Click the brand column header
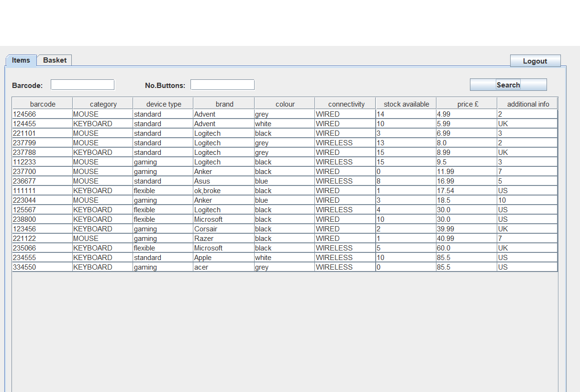This screenshot has width=580, height=392. pos(224,104)
